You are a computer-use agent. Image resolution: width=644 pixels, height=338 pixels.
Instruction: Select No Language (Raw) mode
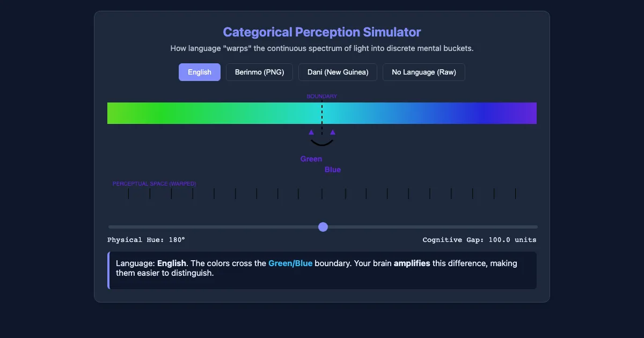click(x=423, y=72)
